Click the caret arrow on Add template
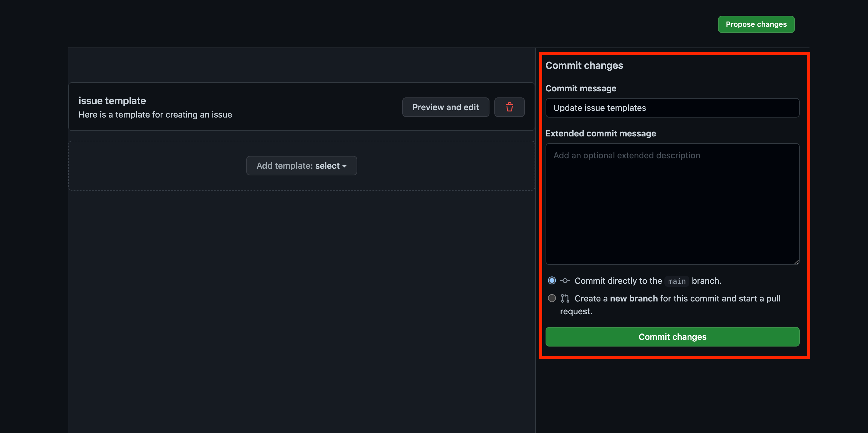Image resolution: width=868 pixels, height=433 pixels. 344,166
